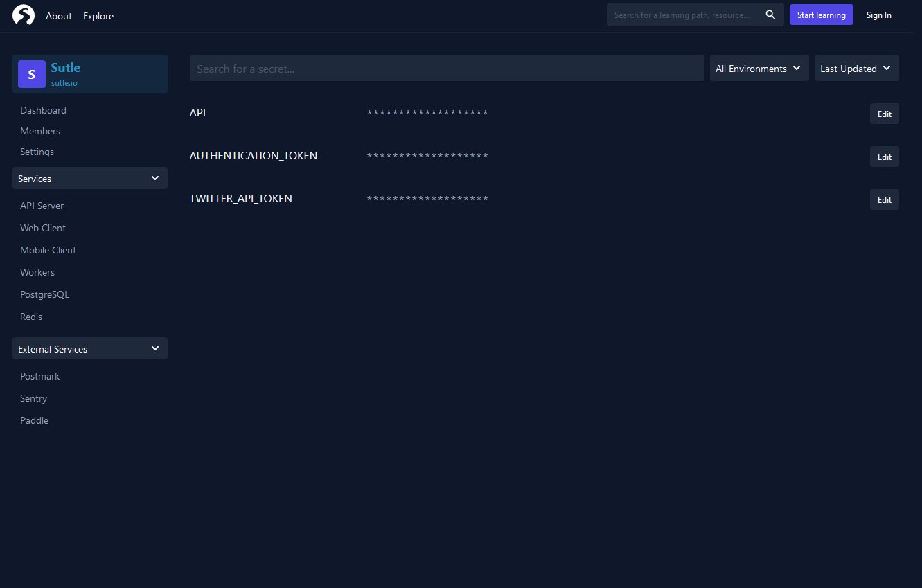Go to Dashboard in sidebar
The image size is (922, 588).
43,110
